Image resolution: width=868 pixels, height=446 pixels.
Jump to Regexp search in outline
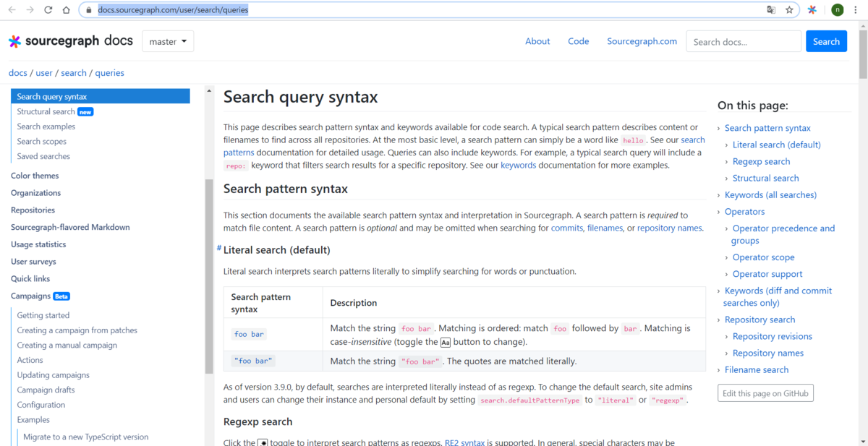pos(761,161)
